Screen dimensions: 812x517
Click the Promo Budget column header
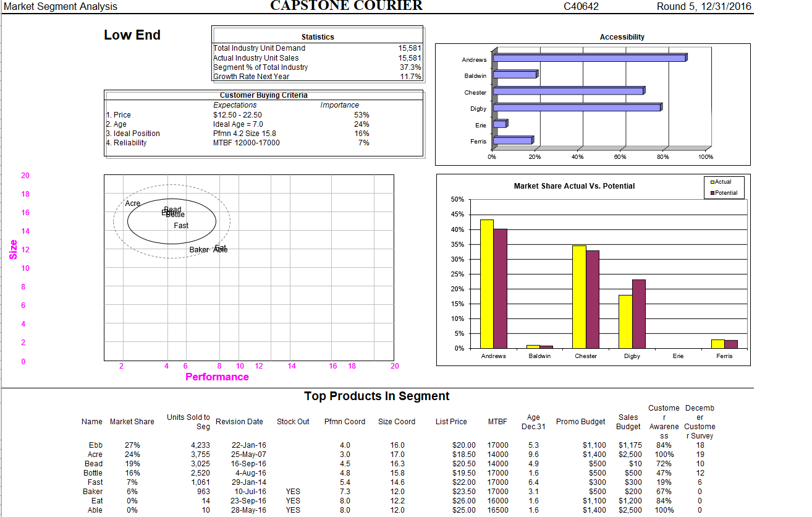coord(581,422)
